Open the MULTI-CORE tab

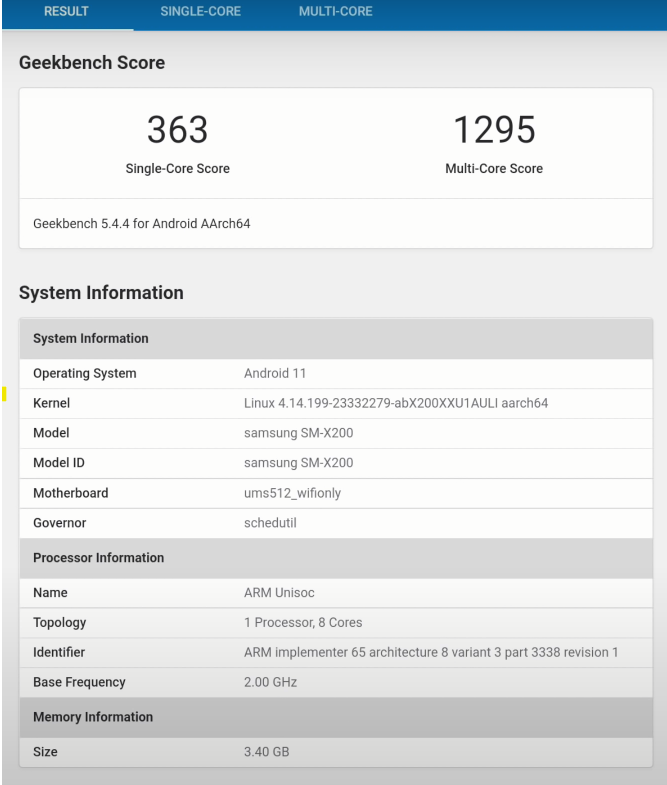(x=336, y=12)
